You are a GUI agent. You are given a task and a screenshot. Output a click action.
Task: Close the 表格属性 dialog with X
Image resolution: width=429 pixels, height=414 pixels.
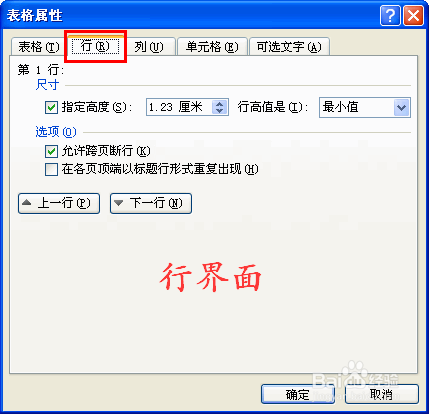(413, 15)
